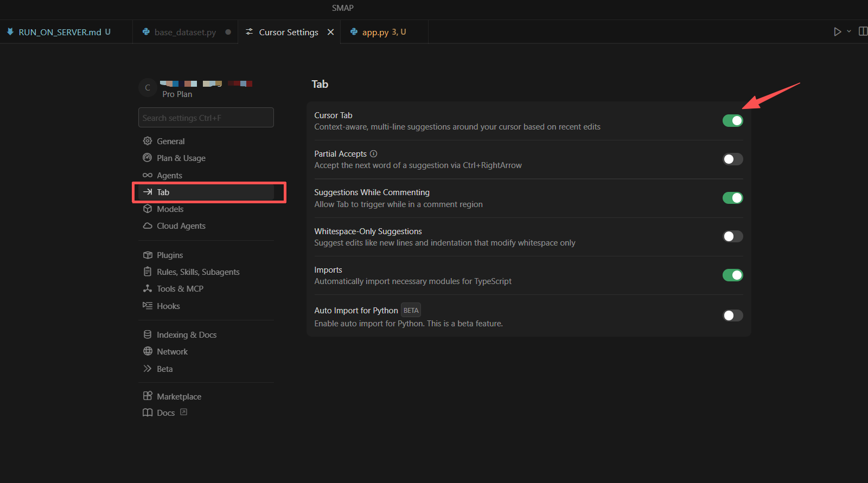Open the Marketplace settings page
The image size is (868, 483).
[x=178, y=396]
